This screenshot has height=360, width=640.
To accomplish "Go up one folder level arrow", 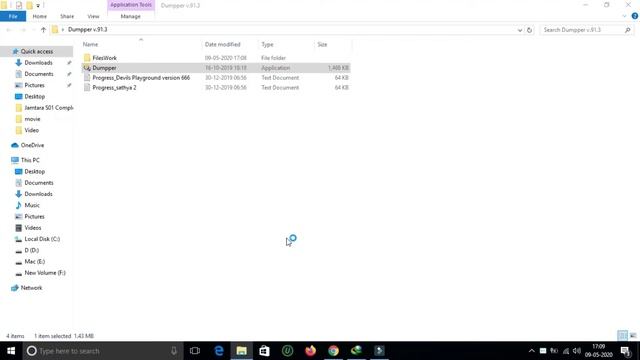I will [x=43, y=30].
